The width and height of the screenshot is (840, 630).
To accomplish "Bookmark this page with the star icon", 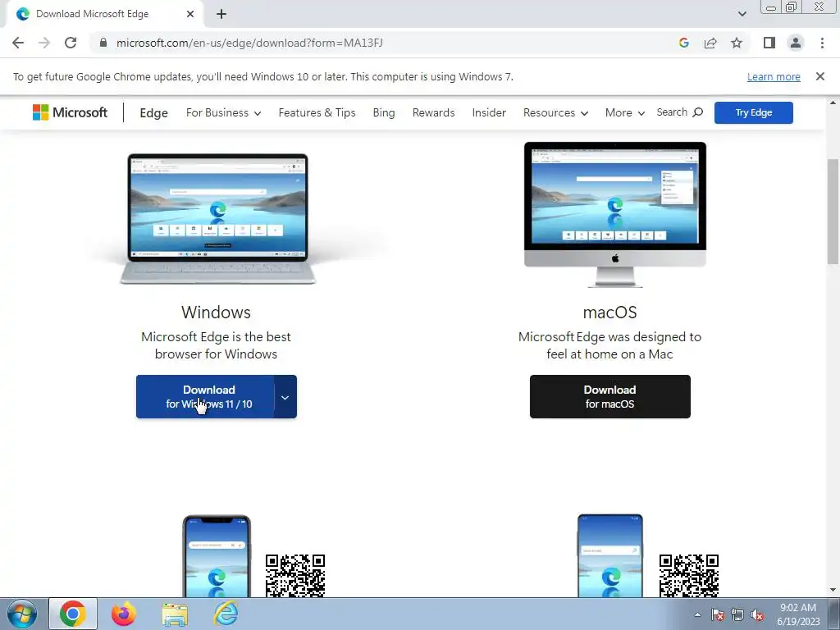I will pyautogui.click(x=737, y=43).
